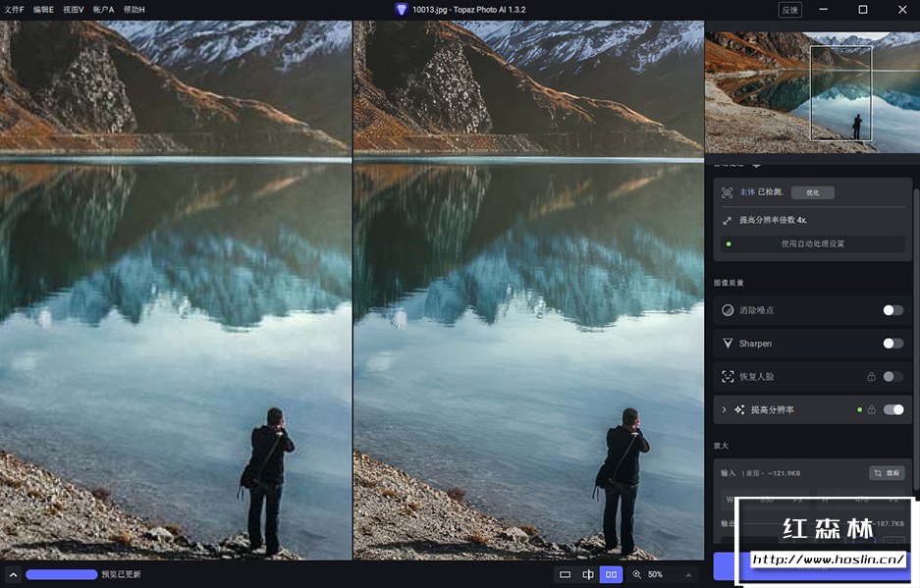Viewport: 920px width, 588px height.
Task: Click the preview update progress bar
Action: pos(62,574)
